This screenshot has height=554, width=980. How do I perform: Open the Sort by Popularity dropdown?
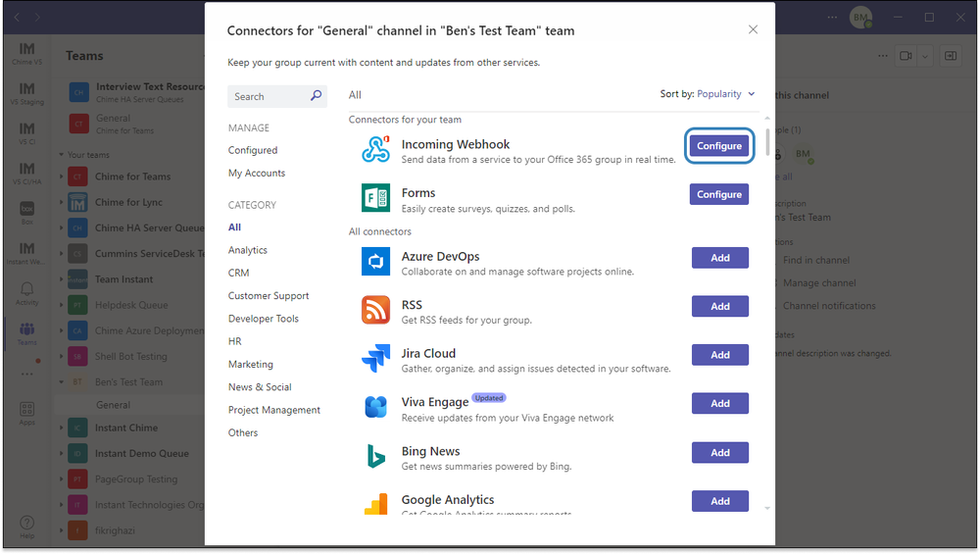click(726, 94)
